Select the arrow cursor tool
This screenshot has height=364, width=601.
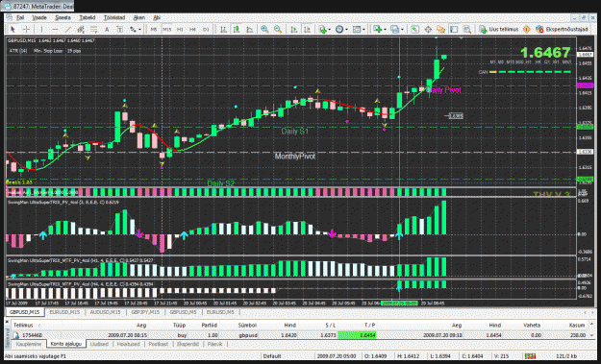click(13, 29)
